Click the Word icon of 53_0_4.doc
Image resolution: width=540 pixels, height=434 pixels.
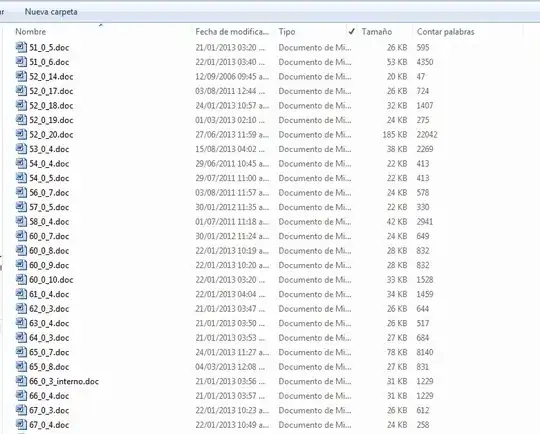[21, 149]
